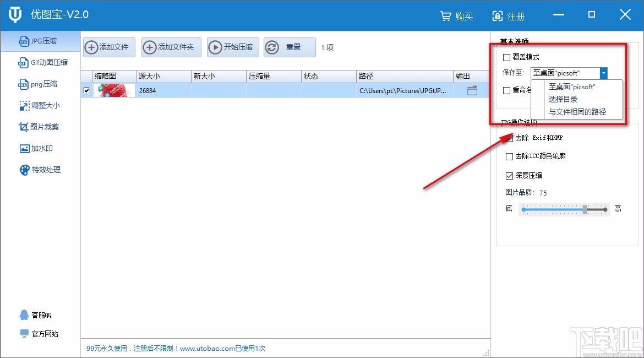Switch to Gif动图压缩 mode
This screenshot has height=358, width=644.
tap(43, 62)
